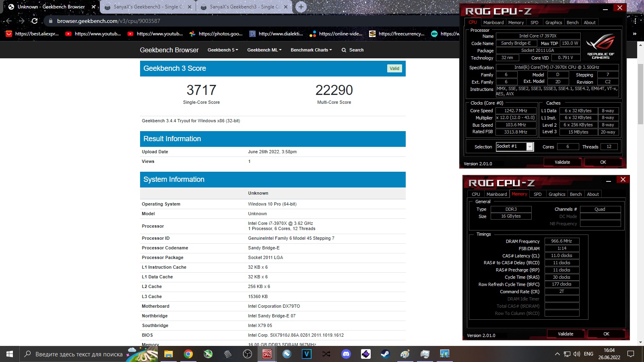Open Paint from the taskbar
This screenshot has width=644, height=362.
click(405, 354)
